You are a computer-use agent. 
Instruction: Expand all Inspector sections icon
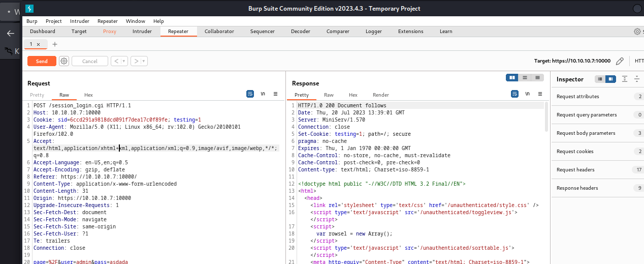625,79
